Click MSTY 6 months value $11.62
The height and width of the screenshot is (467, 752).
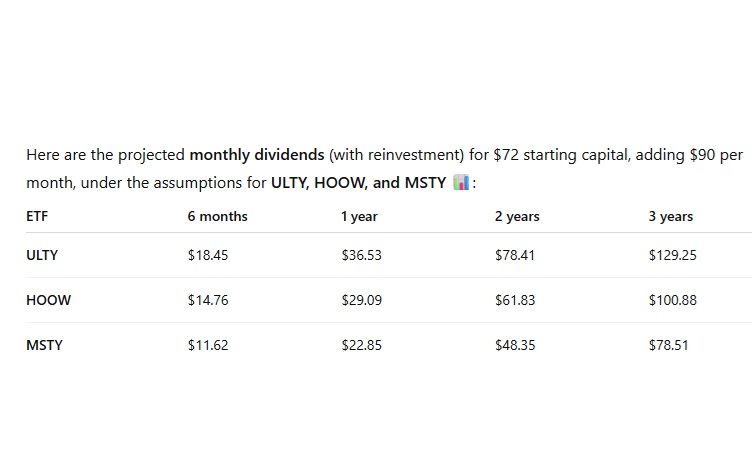(x=208, y=345)
